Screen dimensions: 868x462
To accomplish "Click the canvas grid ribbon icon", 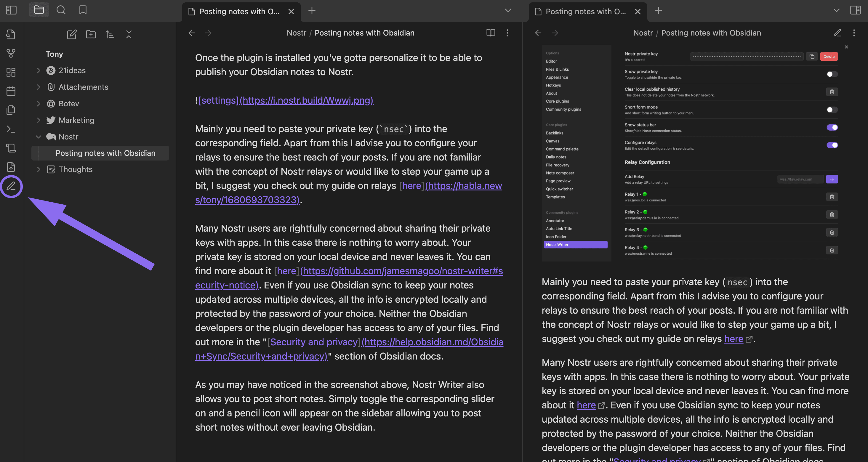I will coord(11,72).
